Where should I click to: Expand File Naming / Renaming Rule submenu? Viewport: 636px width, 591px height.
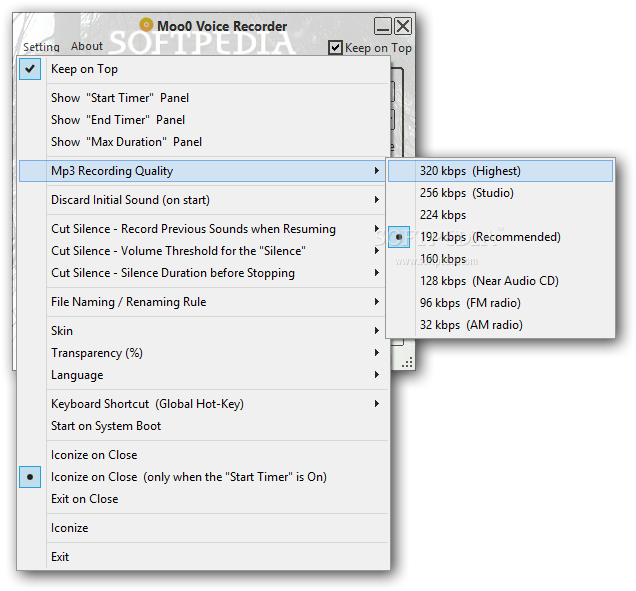click(204, 302)
